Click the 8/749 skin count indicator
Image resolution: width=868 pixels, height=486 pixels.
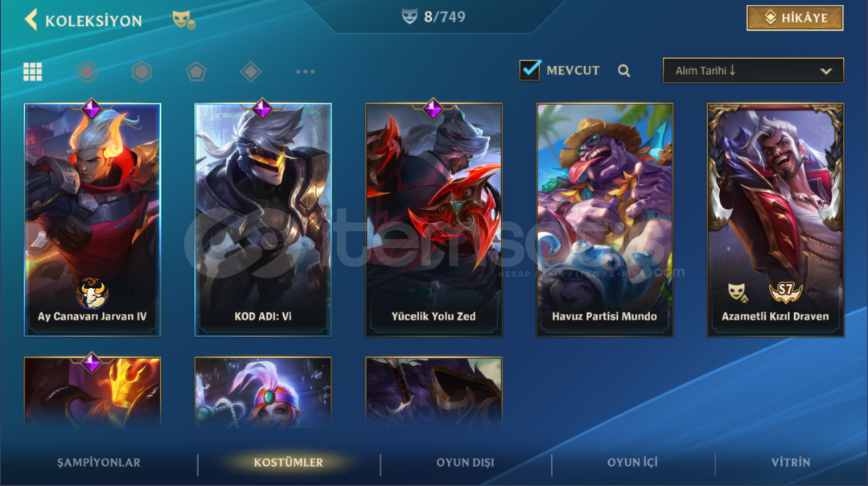pyautogui.click(x=434, y=17)
